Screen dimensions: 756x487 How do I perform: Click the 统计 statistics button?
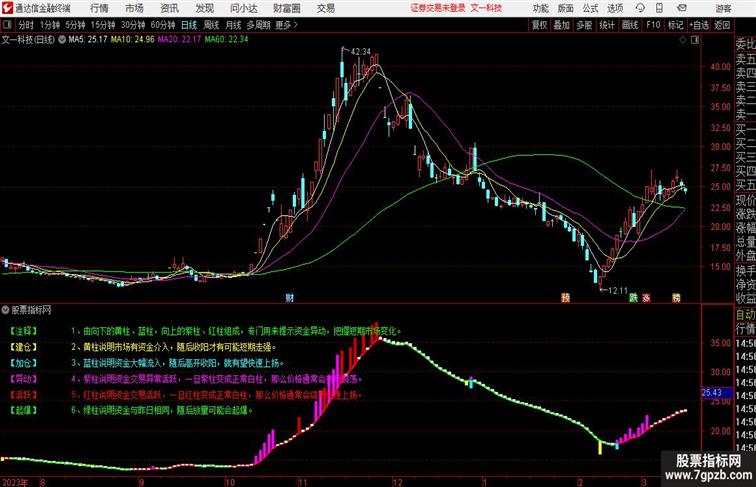(x=607, y=25)
